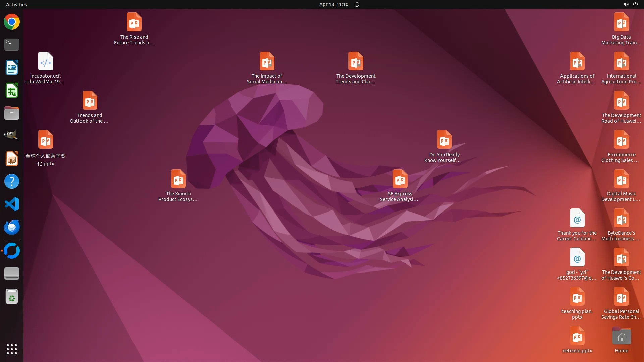Select the incubator.ucf.edu HTML file
This screenshot has width=644, height=362.
coord(45,62)
